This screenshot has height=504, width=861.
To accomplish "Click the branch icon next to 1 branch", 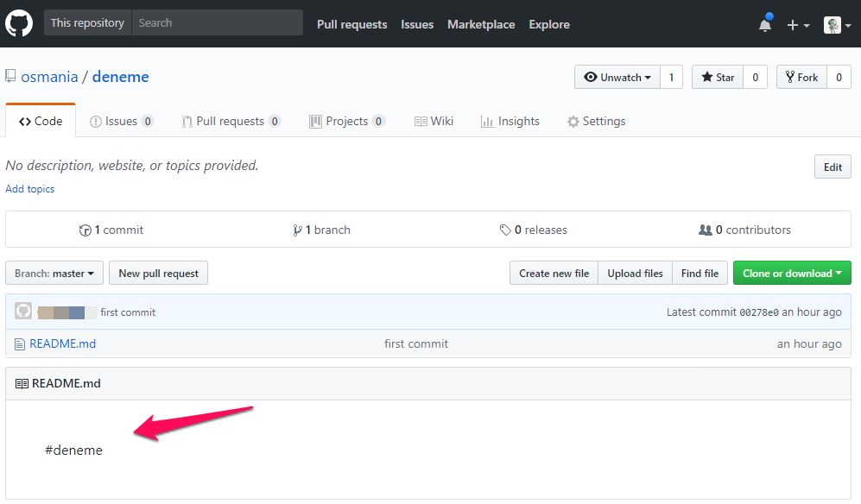I will point(297,230).
